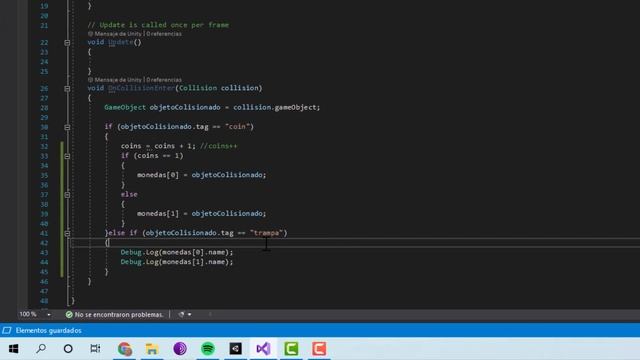Click the Debug.Log(monedas[1].name) line

(177, 262)
